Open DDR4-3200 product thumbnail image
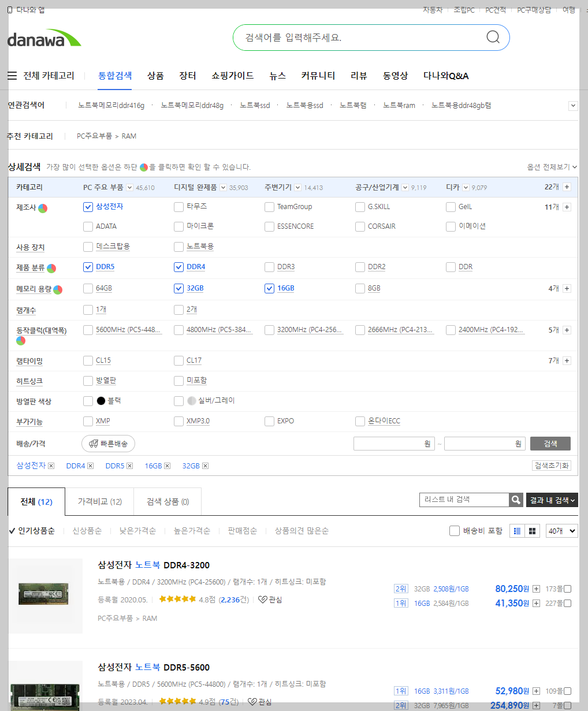Viewport: 588px width, 711px height. [46, 595]
